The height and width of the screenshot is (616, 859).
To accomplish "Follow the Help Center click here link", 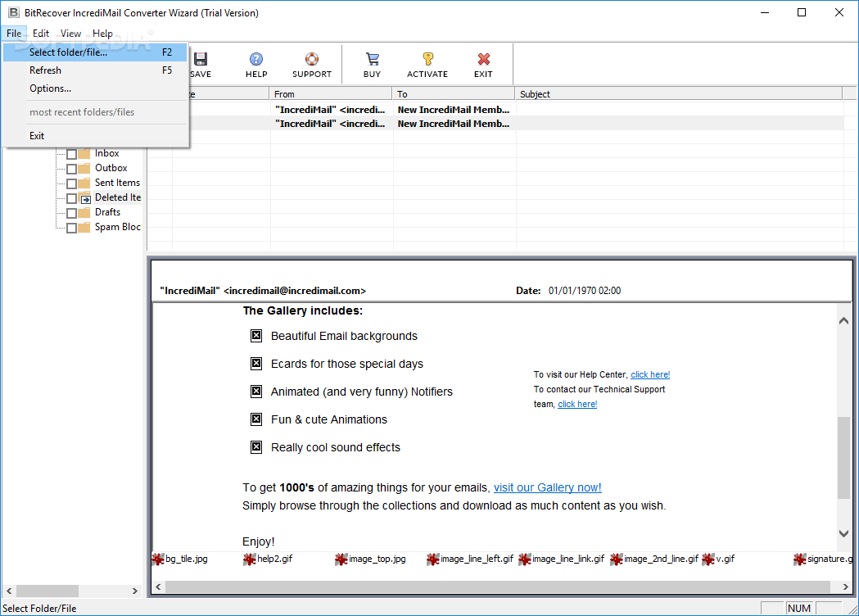I will coord(650,374).
